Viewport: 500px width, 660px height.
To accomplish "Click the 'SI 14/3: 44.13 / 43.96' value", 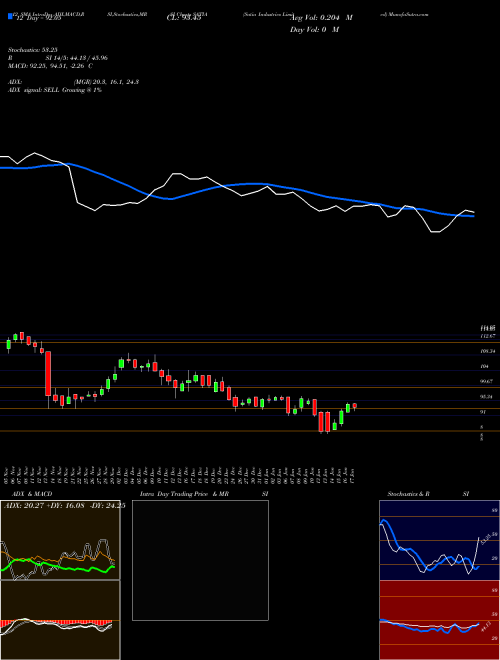I will [x=77, y=58].
